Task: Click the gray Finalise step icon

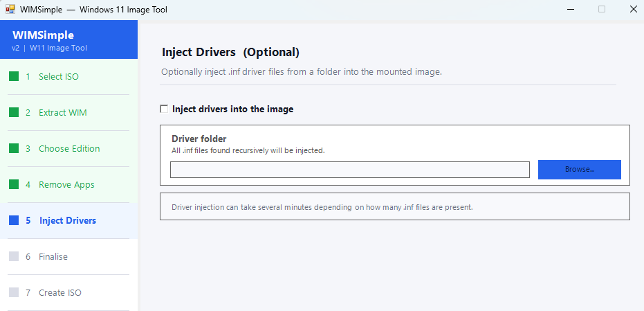Action: 14,257
